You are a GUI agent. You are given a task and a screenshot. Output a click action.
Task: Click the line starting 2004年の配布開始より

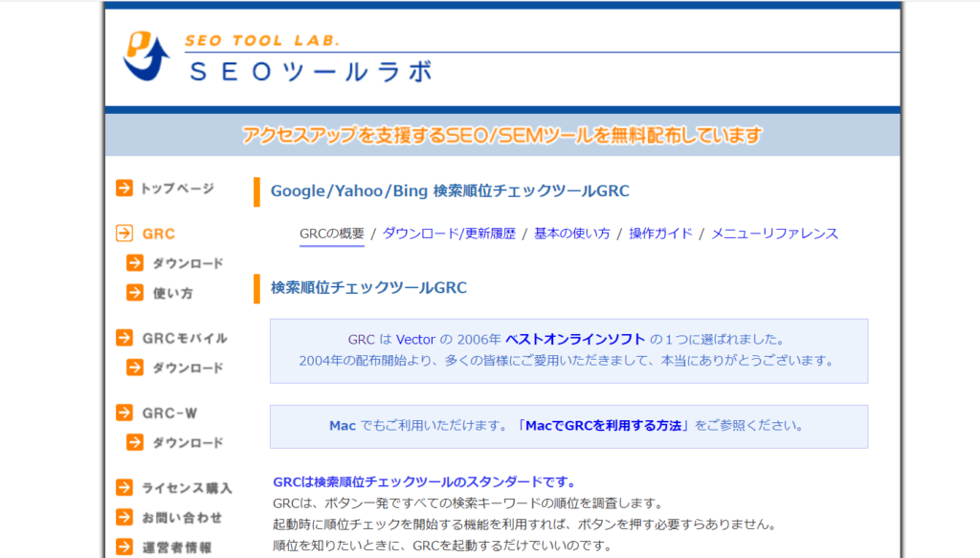coord(567,361)
